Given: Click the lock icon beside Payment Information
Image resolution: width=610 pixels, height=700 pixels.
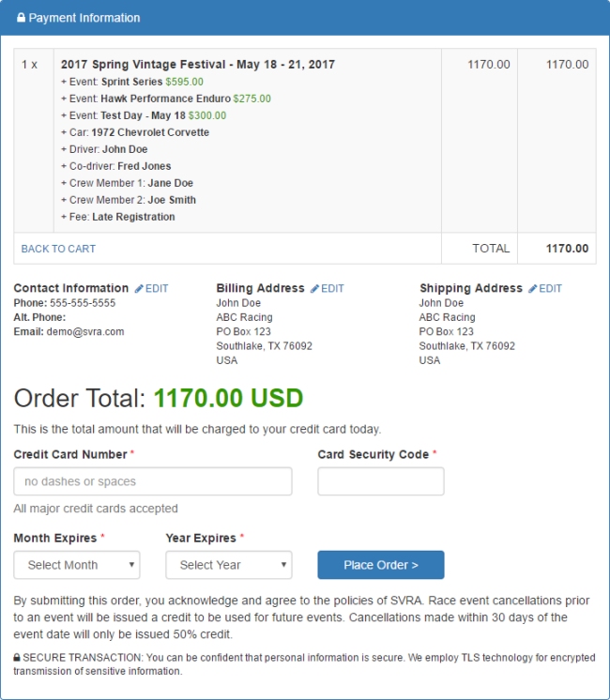Looking at the screenshot, I should (21, 18).
